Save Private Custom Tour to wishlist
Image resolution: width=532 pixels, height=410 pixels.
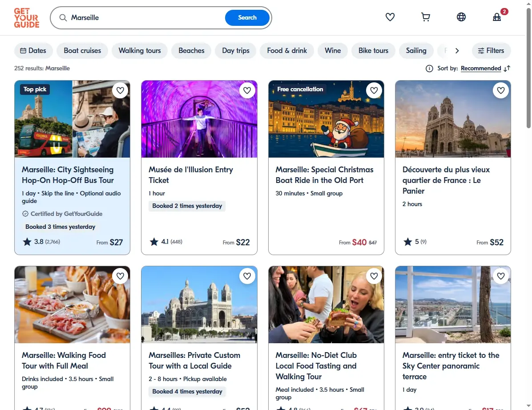click(x=247, y=276)
